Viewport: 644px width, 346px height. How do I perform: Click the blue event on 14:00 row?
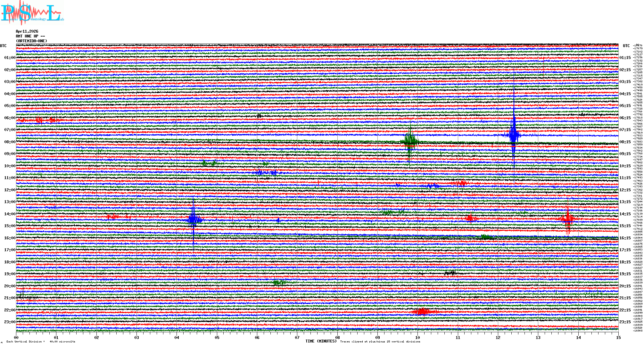click(x=193, y=219)
